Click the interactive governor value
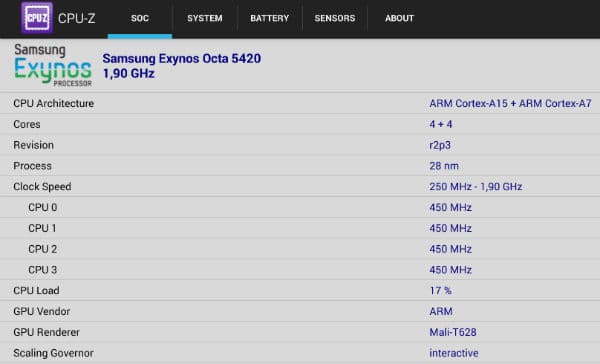This screenshot has width=600, height=364. [x=454, y=353]
